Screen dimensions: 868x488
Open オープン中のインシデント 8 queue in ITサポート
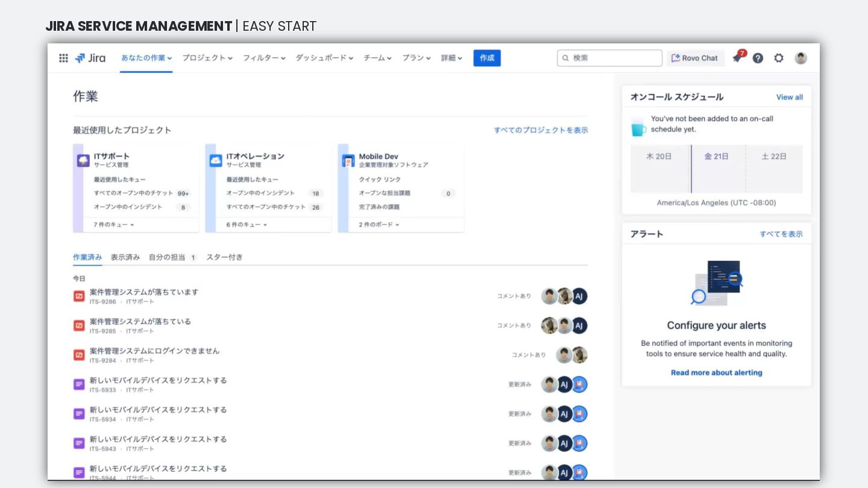(x=142, y=207)
